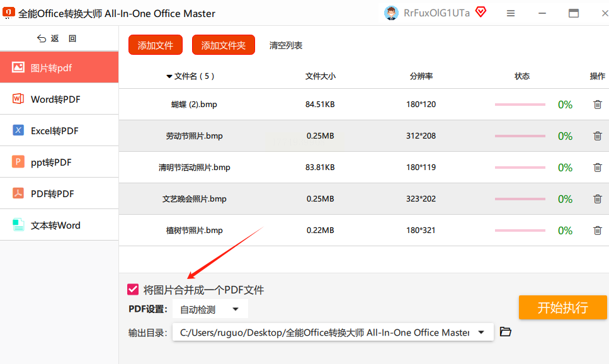Click the ppt转PDF icon
Screen dimensions: 609x364
point(18,161)
